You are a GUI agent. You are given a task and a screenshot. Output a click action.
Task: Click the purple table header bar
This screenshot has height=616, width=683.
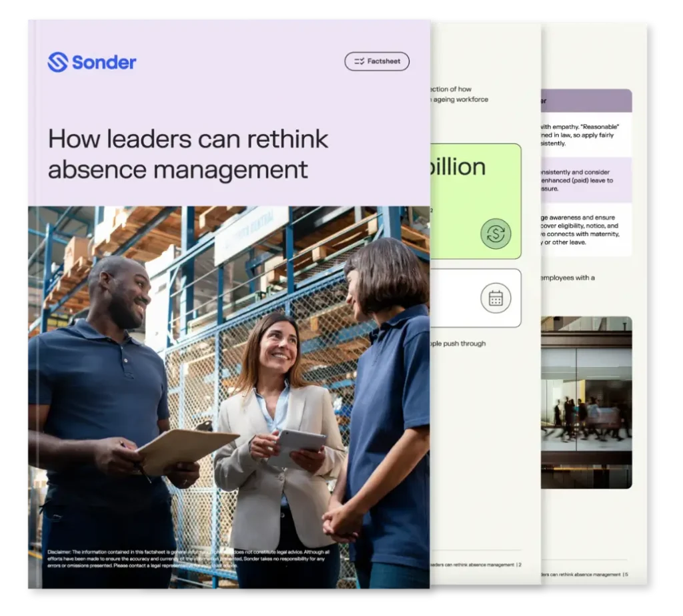586,101
